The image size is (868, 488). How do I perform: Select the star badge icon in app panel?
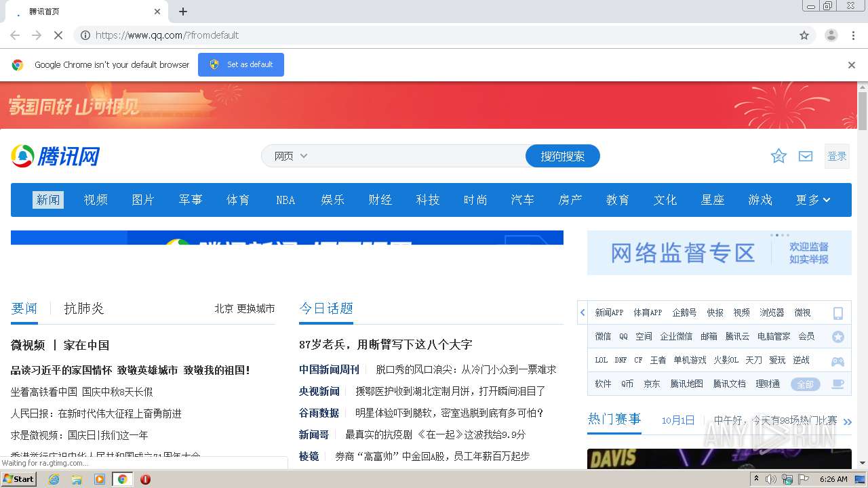[838, 337]
